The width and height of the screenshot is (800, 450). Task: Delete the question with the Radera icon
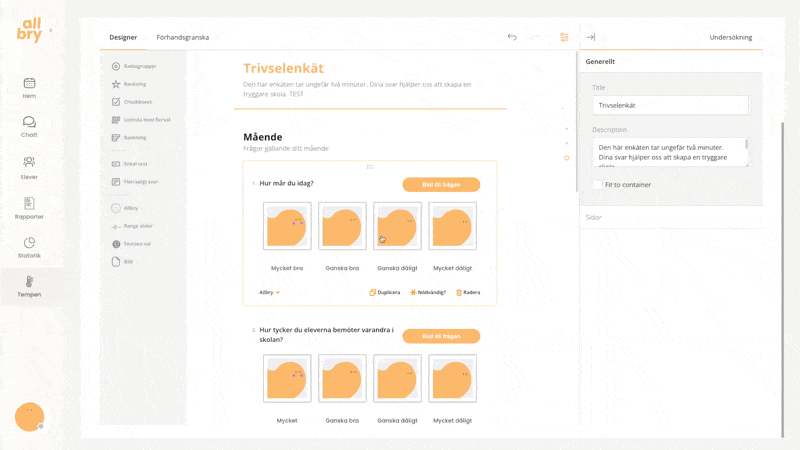pos(468,292)
